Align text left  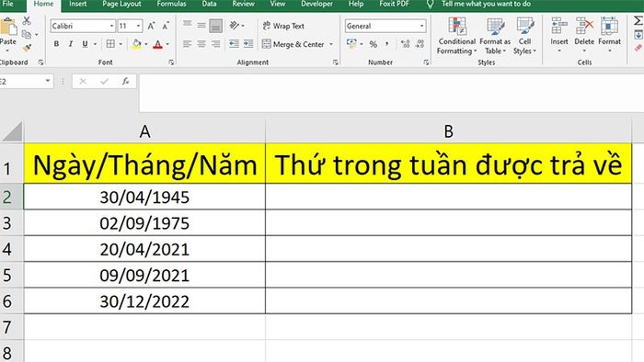(188, 44)
